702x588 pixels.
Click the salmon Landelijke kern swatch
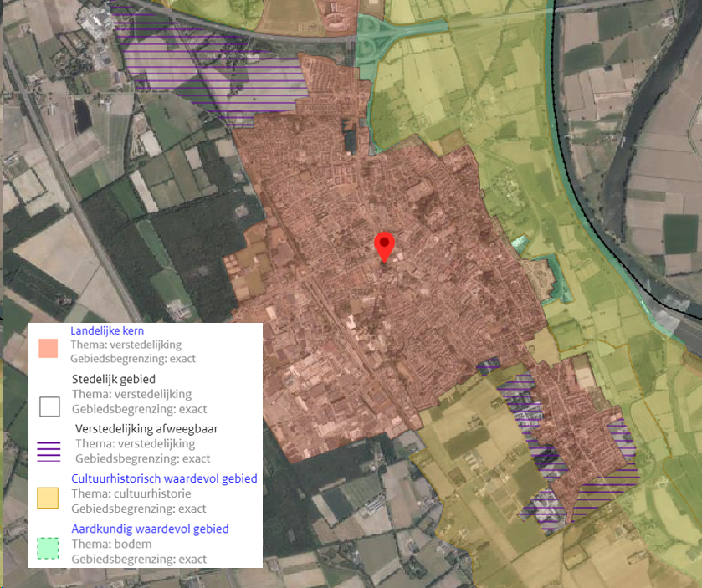(48, 348)
